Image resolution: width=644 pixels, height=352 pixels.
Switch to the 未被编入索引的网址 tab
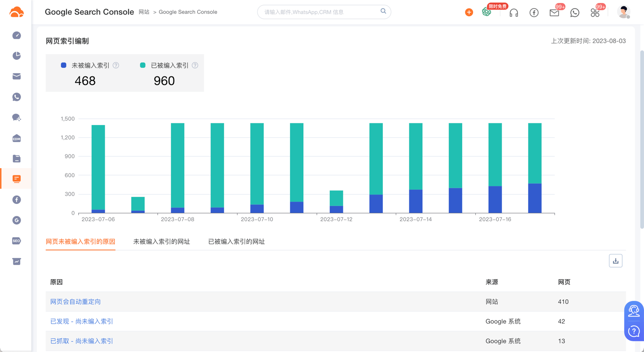(x=161, y=242)
